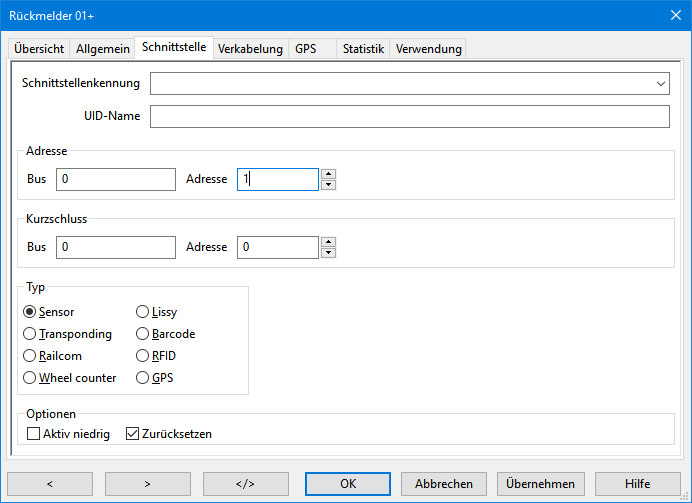Enable the Aktiv niedrig checkbox
This screenshot has height=503, width=692.
click(x=34, y=434)
